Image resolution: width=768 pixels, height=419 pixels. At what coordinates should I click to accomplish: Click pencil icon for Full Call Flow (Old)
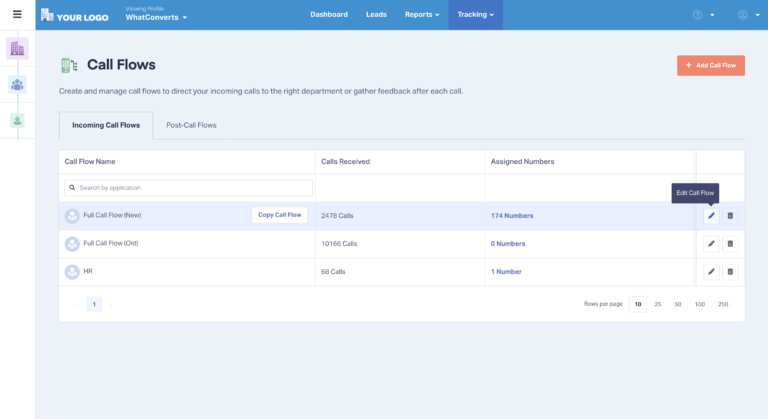coord(711,243)
